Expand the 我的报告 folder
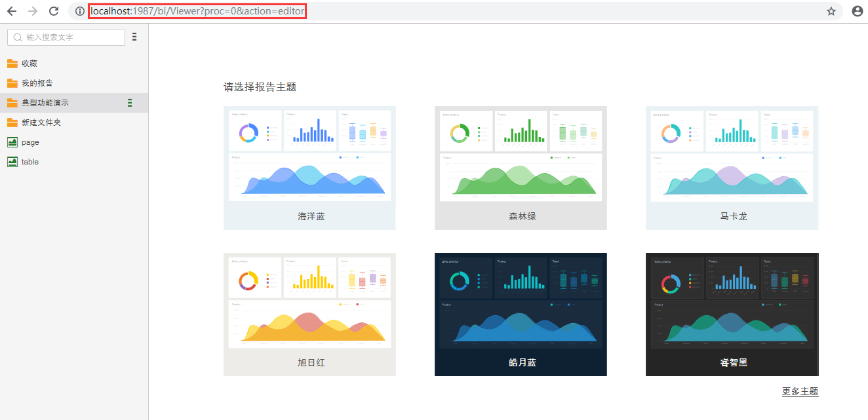The width and height of the screenshot is (868, 420). click(x=37, y=83)
